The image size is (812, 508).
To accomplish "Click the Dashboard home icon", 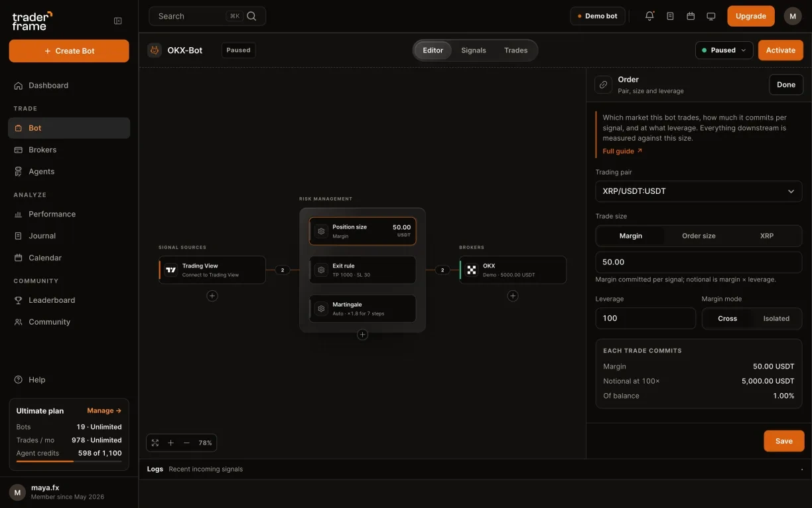I will pyautogui.click(x=19, y=86).
